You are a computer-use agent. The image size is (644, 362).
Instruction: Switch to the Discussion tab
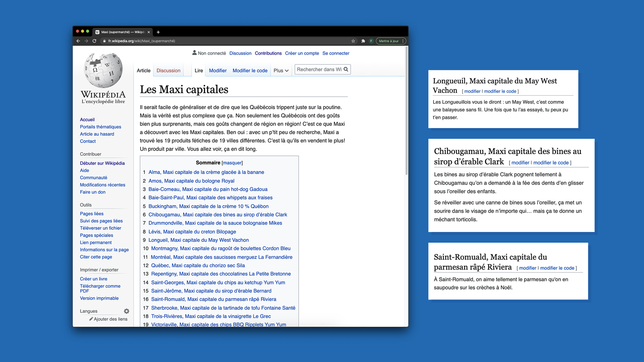[x=168, y=71]
